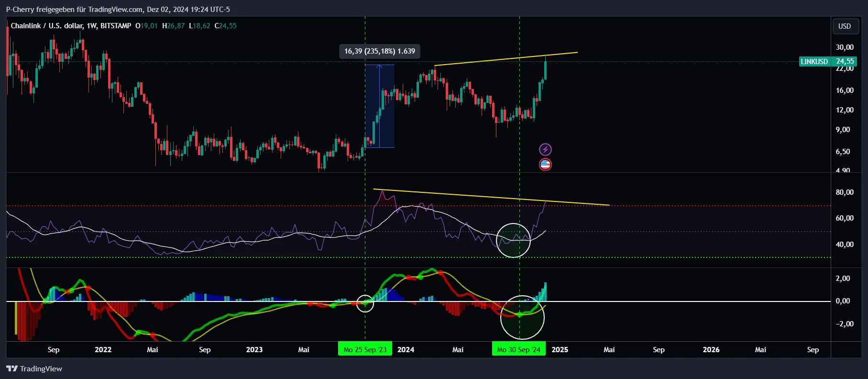The width and height of the screenshot is (868, 379).
Task: Click the LINKUSD price label
Action: pyautogui.click(x=814, y=61)
